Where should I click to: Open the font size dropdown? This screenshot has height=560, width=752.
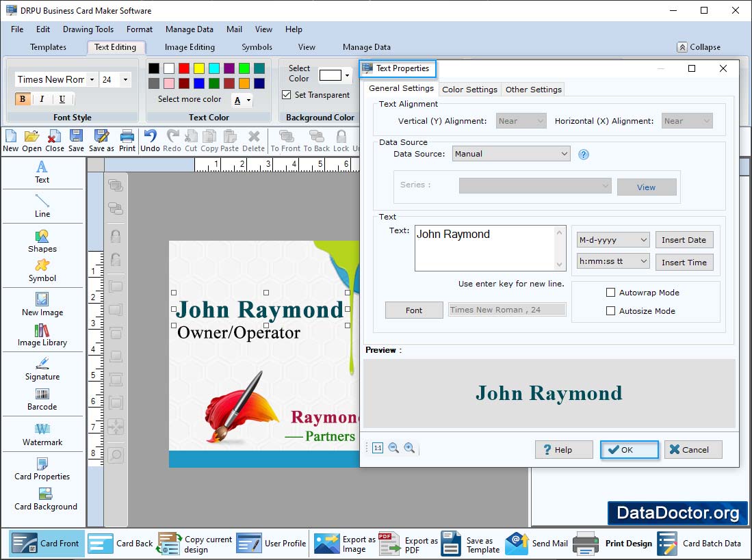[125, 79]
